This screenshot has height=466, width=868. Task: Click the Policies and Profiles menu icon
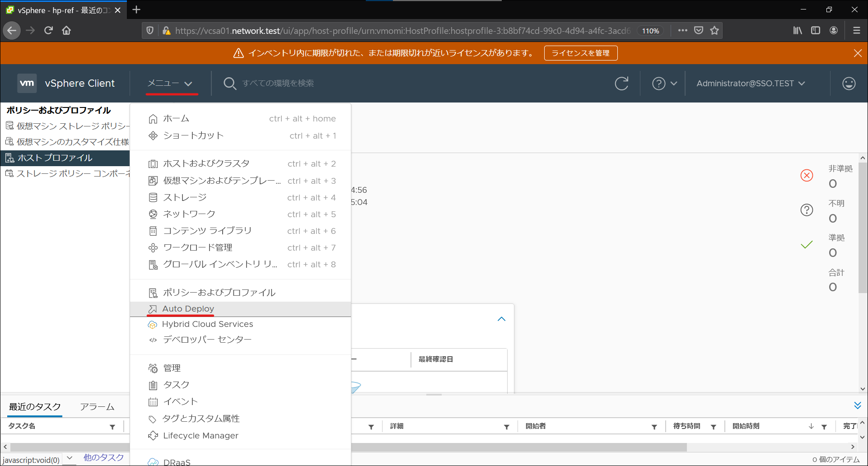(x=153, y=293)
